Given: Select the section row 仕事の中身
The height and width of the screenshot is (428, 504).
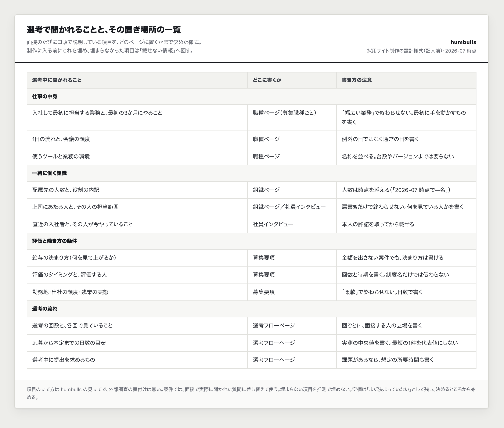Looking at the screenshot, I should pos(252,97).
